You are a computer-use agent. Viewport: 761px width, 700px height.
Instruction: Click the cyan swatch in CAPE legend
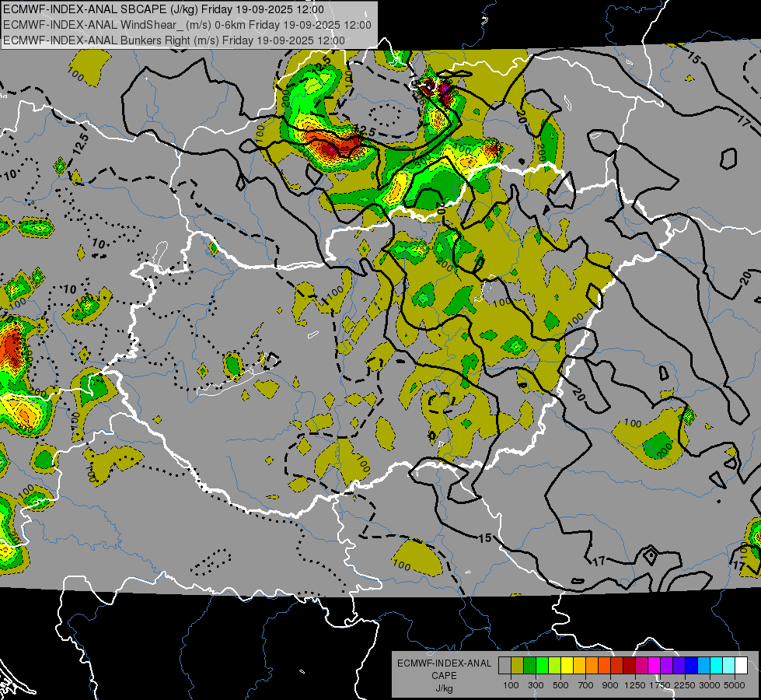(x=716, y=665)
